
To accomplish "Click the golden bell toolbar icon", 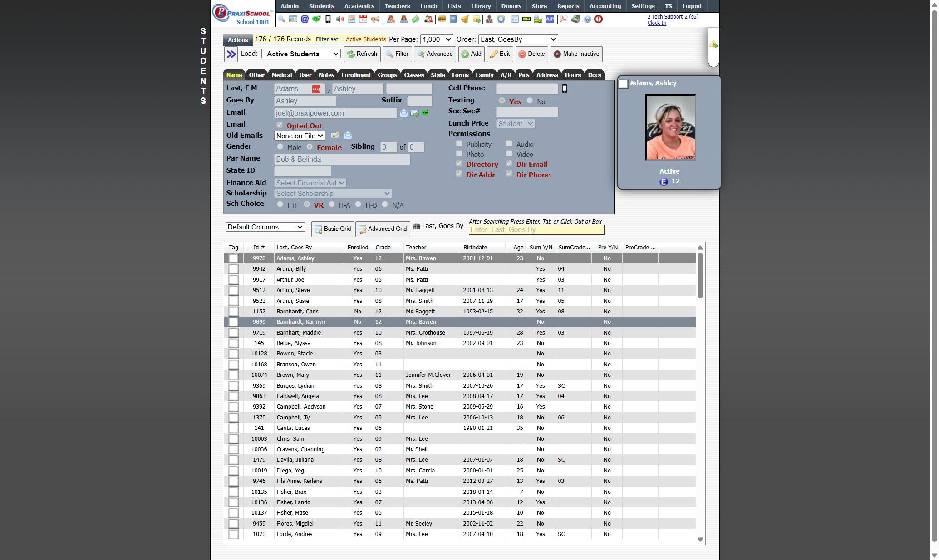I will point(465,19).
